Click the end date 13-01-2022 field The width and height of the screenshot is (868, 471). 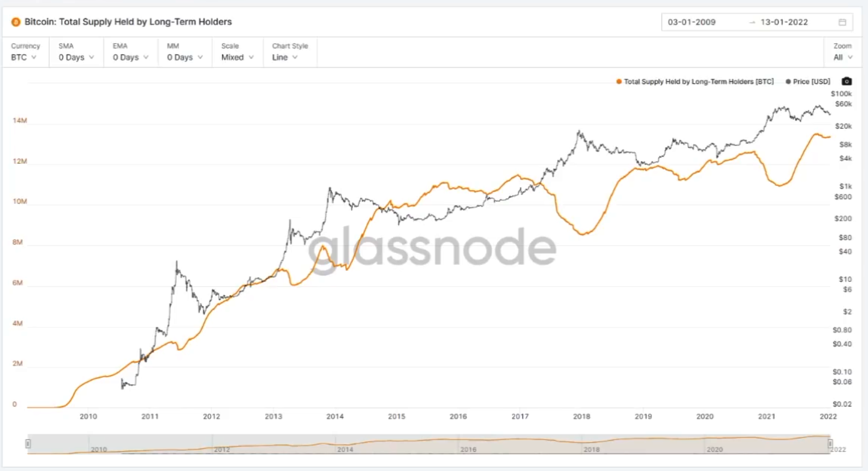(x=784, y=22)
